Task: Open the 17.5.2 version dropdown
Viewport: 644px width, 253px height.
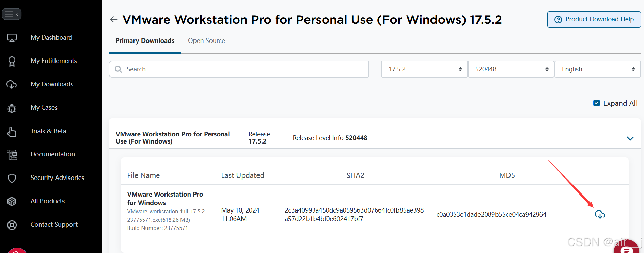Action: pos(424,69)
